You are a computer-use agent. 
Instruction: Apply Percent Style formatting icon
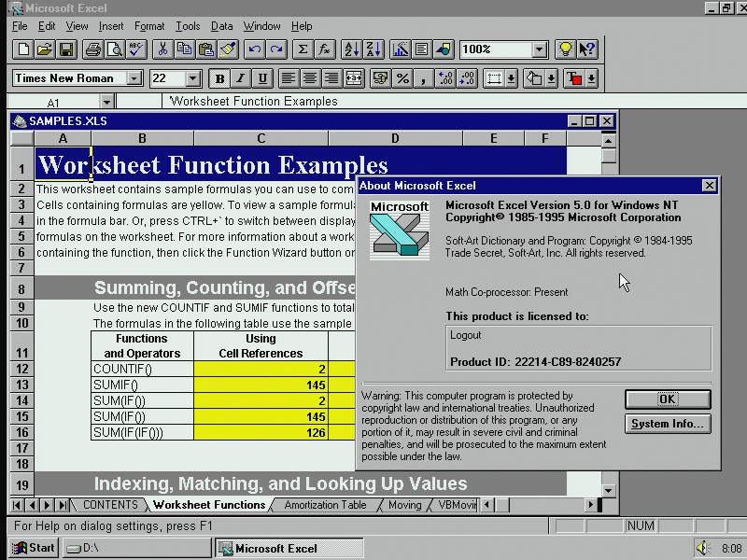click(402, 78)
